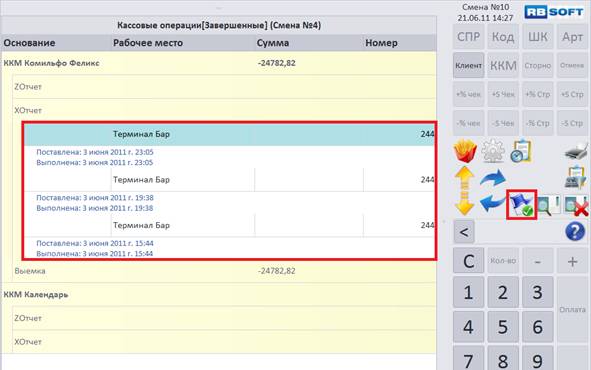
Task: Tap keypad digit 4
Action: 469,327
